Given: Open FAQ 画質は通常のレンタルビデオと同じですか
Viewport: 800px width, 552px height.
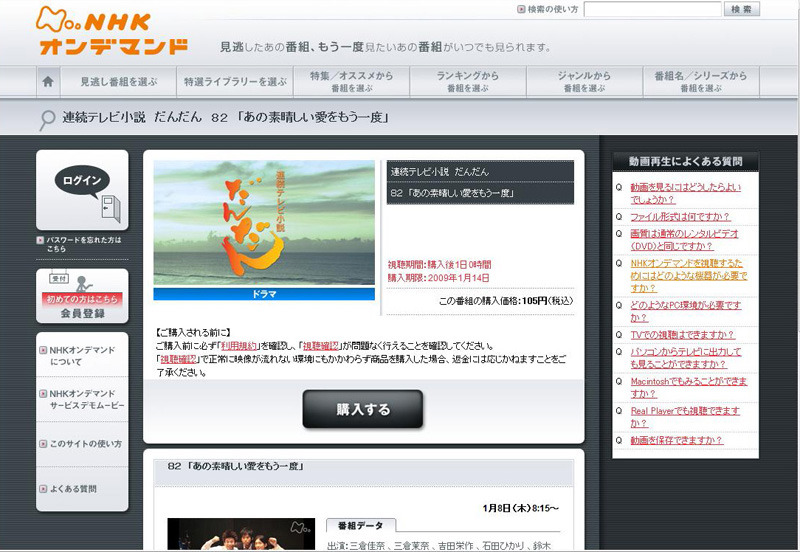Looking at the screenshot, I should point(684,240).
